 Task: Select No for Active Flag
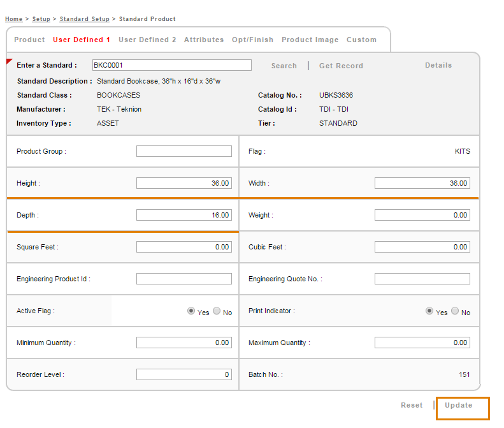[x=217, y=311]
